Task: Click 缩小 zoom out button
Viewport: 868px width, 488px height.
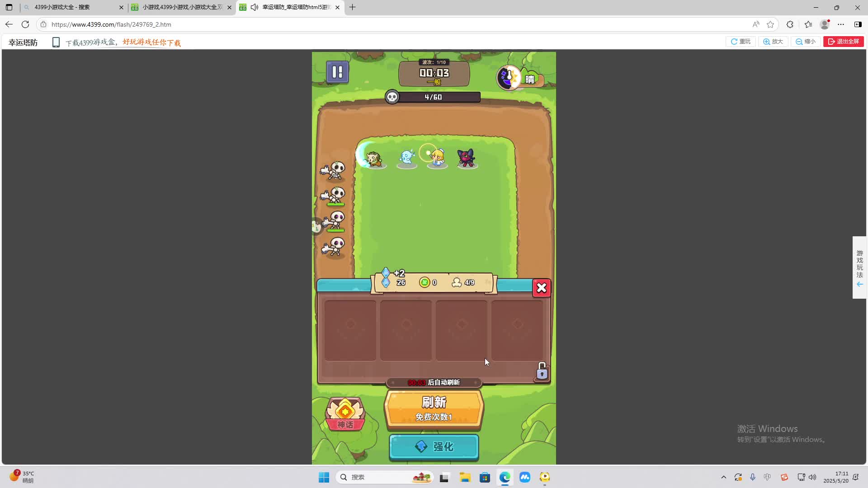Action: point(806,42)
